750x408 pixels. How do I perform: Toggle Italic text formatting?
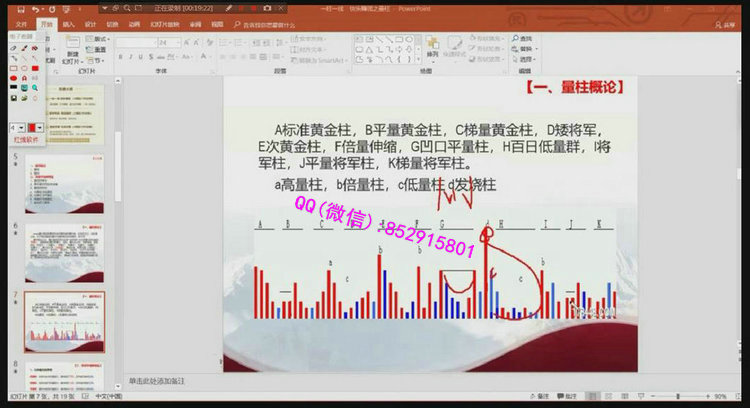pyautogui.click(x=132, y=58)
